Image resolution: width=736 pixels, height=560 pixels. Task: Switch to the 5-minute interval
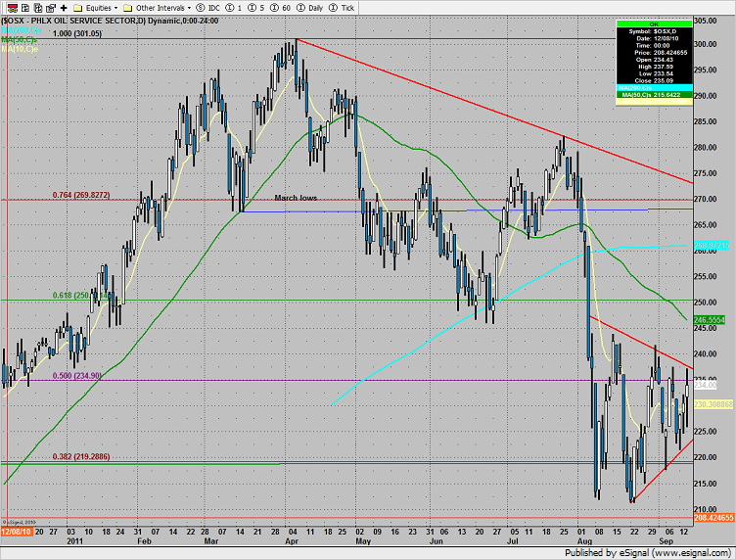point(255,8)
